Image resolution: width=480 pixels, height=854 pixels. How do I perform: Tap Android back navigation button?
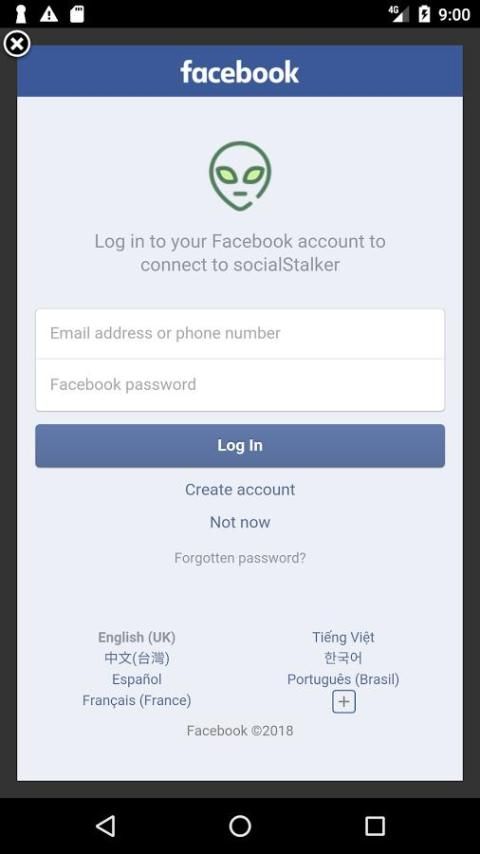coord(105,826)
